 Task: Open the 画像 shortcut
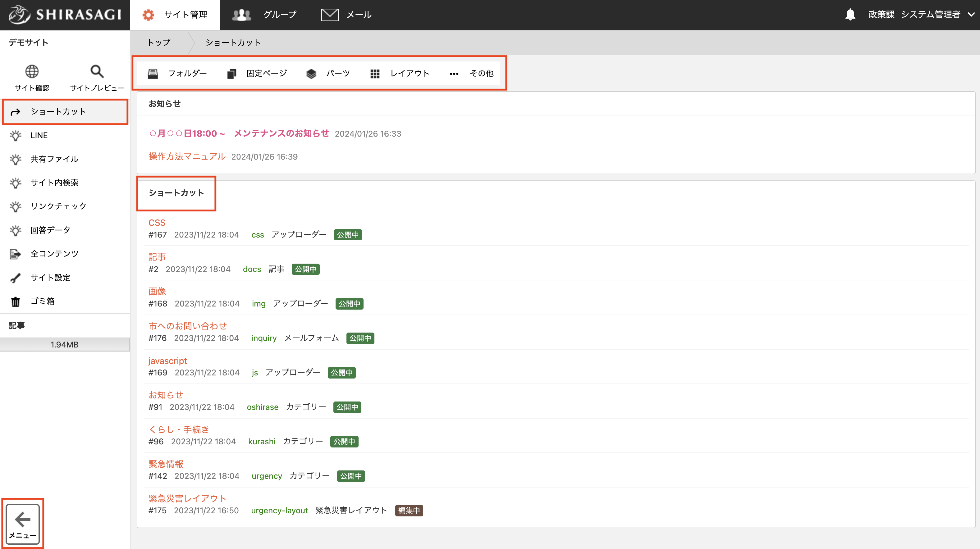point(157,291)
